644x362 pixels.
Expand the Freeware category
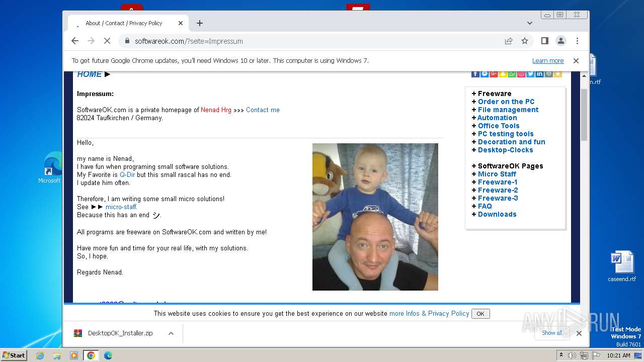[492, 94]
